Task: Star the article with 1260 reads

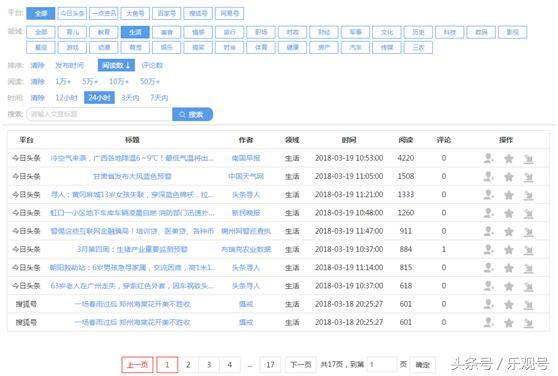Action: [509, 213]
